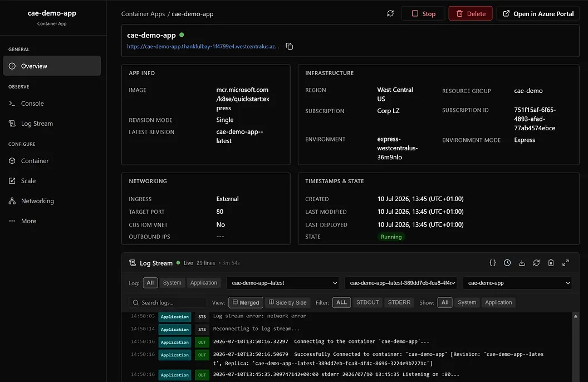Select All in the Show options
The image size is (588, 382).
pos(445,302)
